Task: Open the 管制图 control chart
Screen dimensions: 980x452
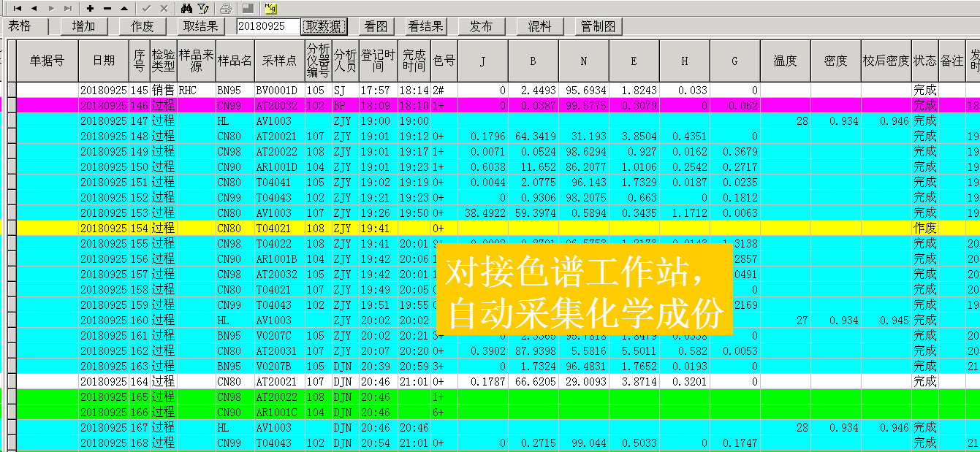Action: 598,27
